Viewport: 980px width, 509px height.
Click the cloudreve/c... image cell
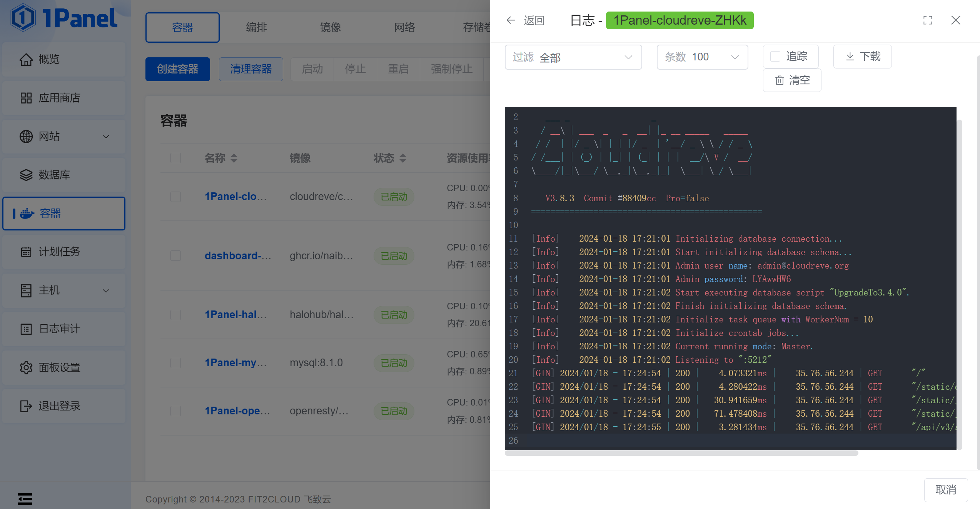pyautogui.click(x=321, y=197)
